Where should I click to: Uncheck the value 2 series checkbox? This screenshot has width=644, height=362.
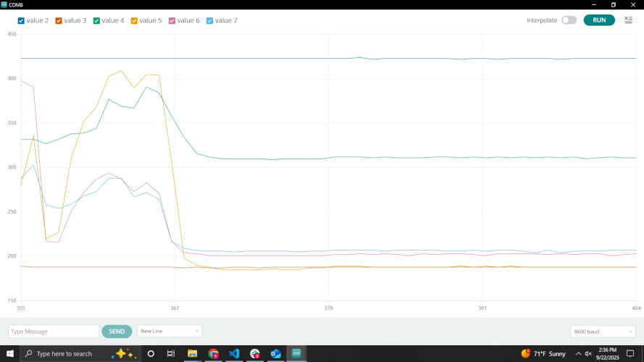point(21,20)
